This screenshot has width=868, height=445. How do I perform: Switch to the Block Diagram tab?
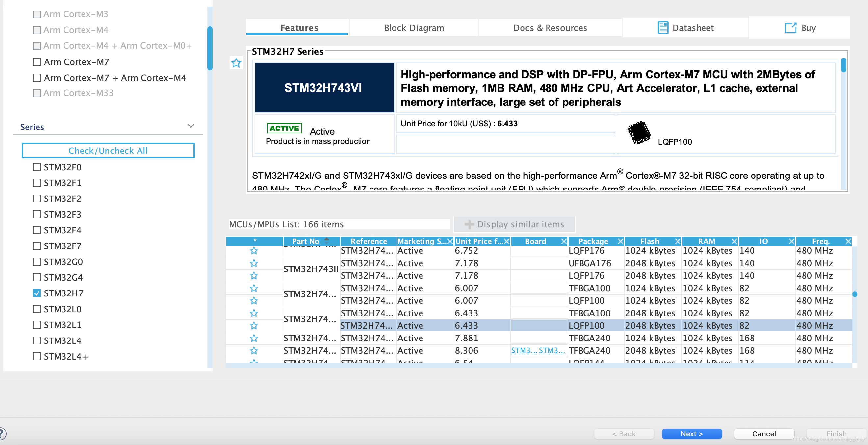click(414, 28)
